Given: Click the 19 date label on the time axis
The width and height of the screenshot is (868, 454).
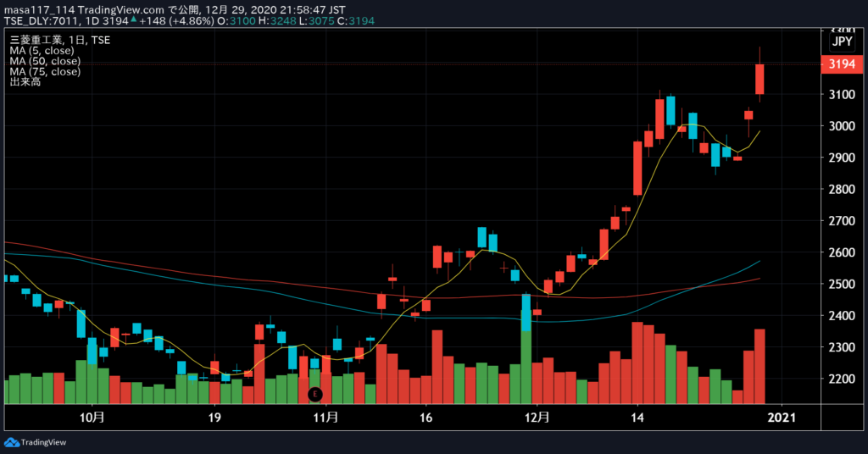Looking at the screenshot, I should click(x=214, y=417).
